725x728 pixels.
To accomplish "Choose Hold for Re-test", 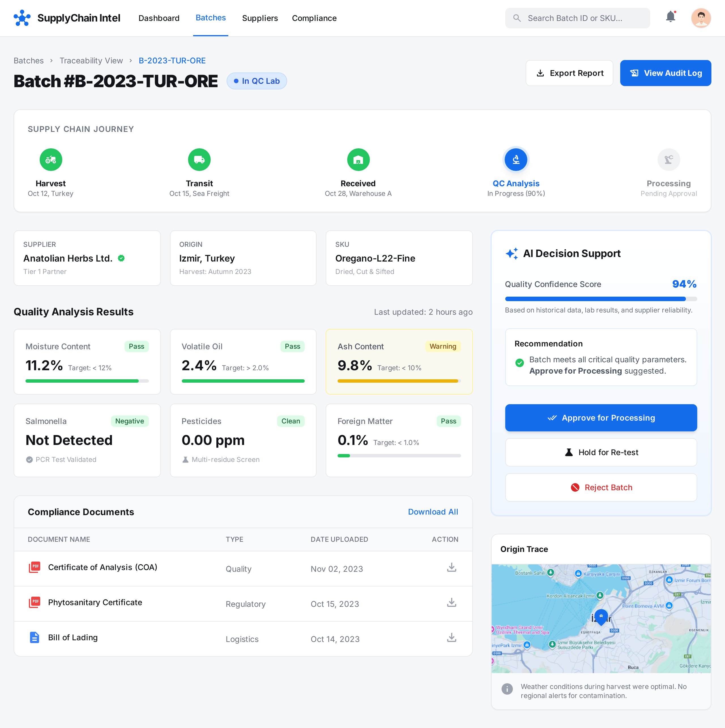I will (601, 452).
